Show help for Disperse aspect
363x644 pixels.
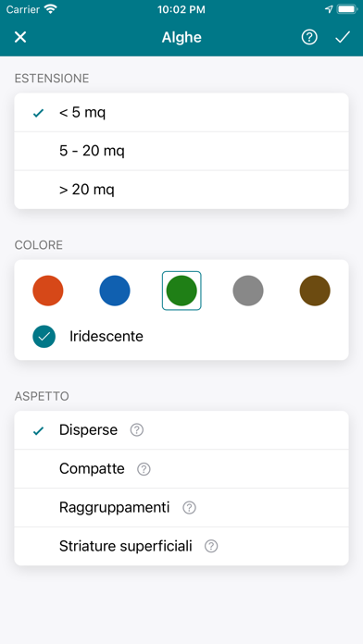click(137, 430)
